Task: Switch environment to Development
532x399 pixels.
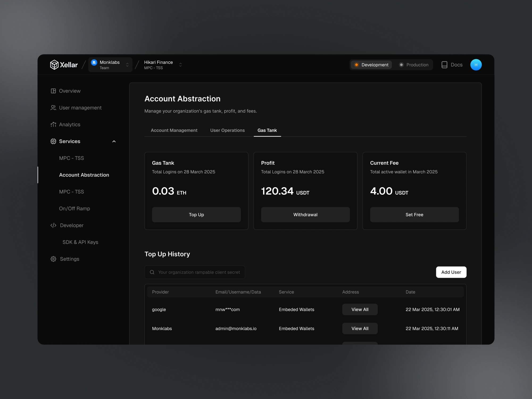Action: (371, 65)
